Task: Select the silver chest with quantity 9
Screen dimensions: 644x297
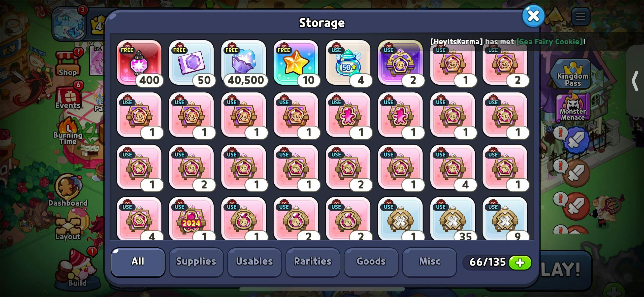Action: point(505,219)
